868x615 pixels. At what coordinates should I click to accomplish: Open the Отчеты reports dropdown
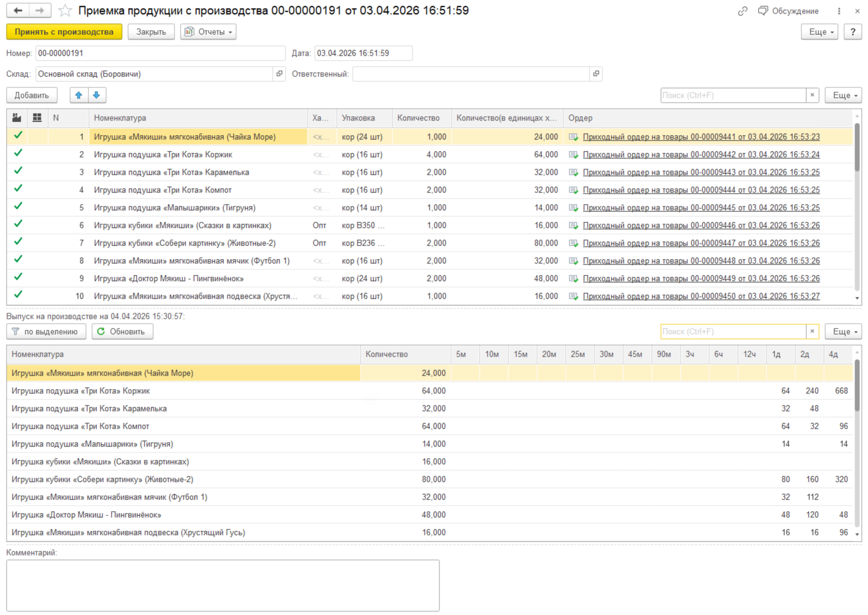point(208,32)
